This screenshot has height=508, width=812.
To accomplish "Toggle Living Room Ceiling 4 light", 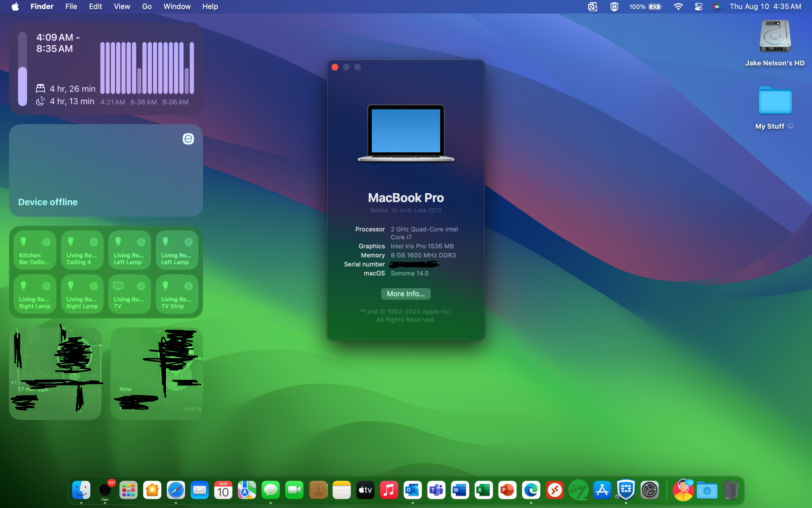I will (x=82, y=250).
